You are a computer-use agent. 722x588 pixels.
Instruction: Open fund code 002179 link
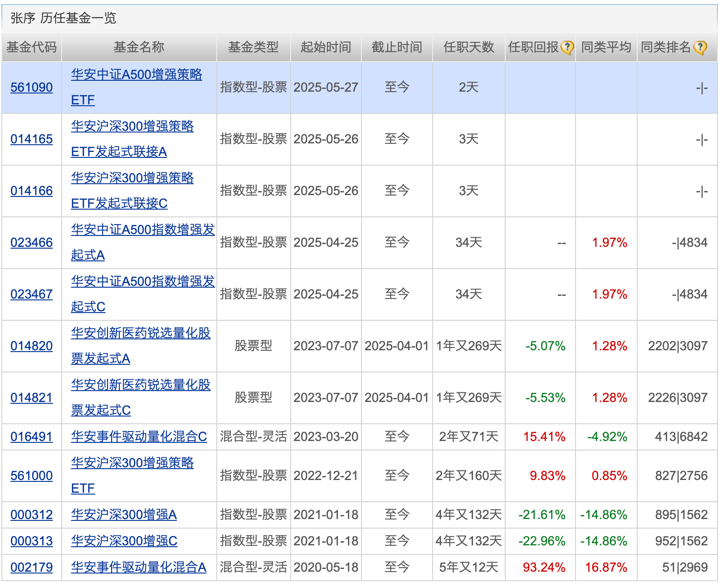(x=32, y=568)
